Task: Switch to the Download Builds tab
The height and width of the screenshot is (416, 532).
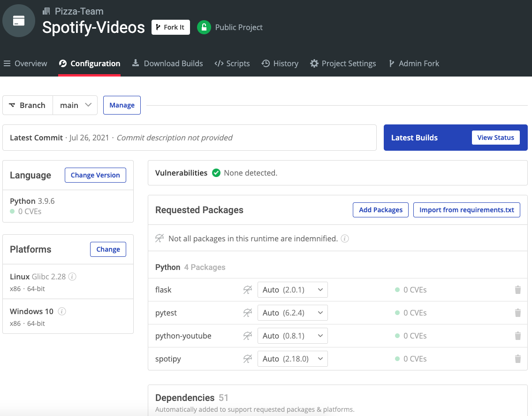Action: click(167, 63)
